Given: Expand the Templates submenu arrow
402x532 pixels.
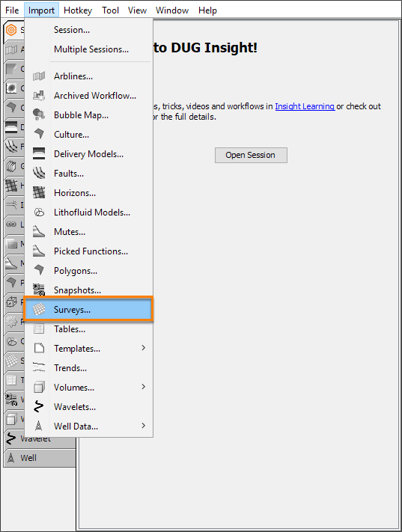Looking at the screenshot, I should (143, 348).
